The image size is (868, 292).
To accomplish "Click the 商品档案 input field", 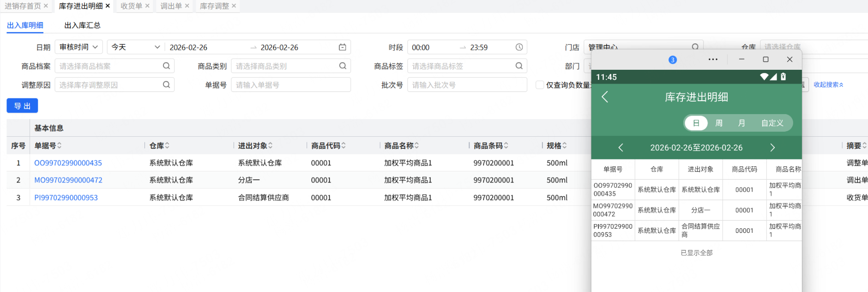I will [x=115, y=66].
